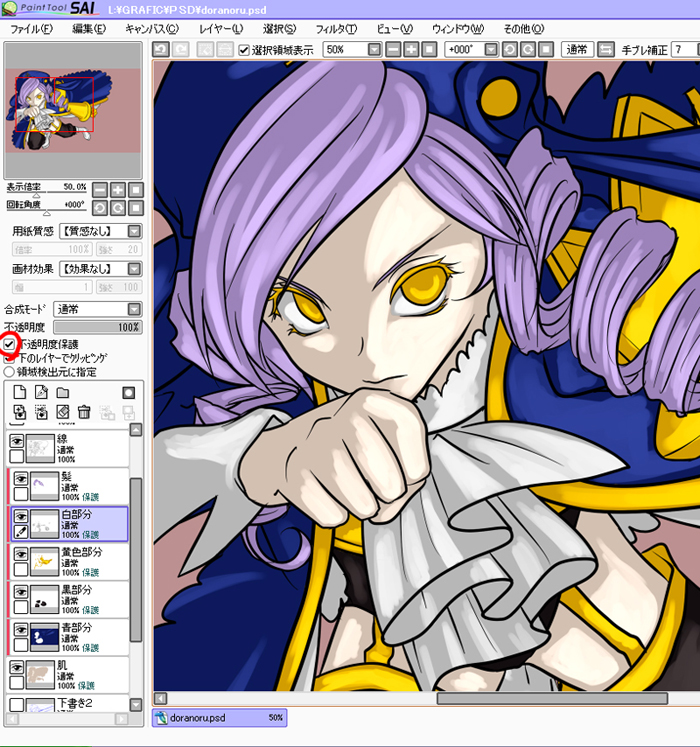Flip canvas horizontally using the double-arrow icon

tap(606, 50)
